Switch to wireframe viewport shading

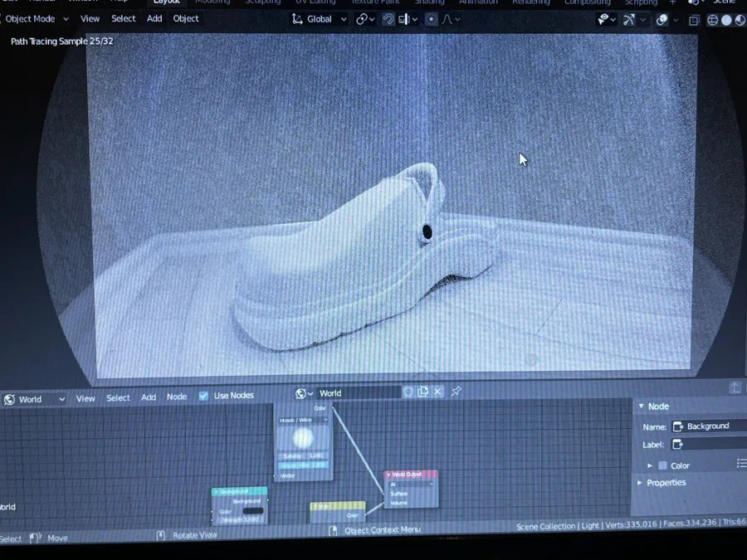(x=713, y=21)
